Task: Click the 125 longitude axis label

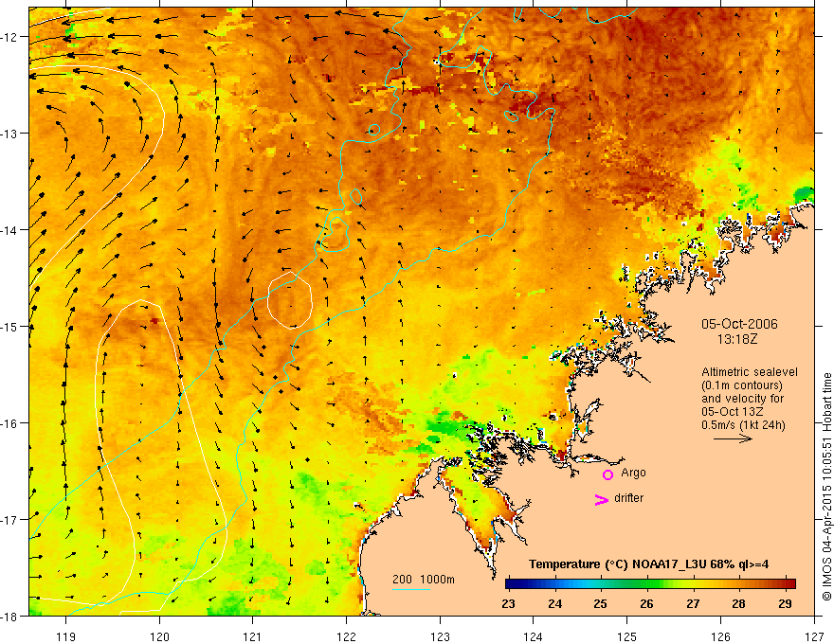Action: [x=627, y=636]
